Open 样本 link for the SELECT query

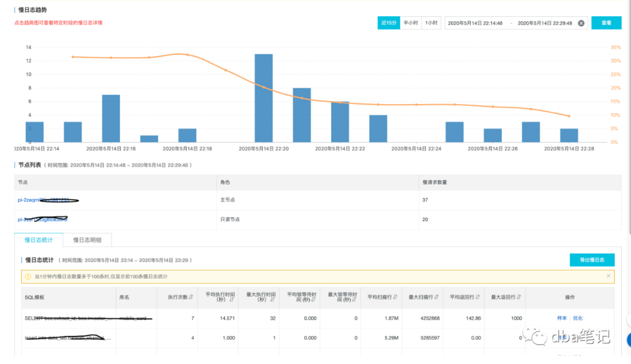click(x=561, y=318)
